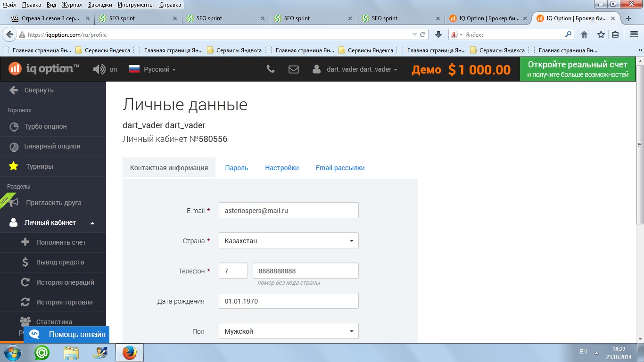Click the envelope mail icon
Screen dimensions: 644x362
(x=294, y=69)
